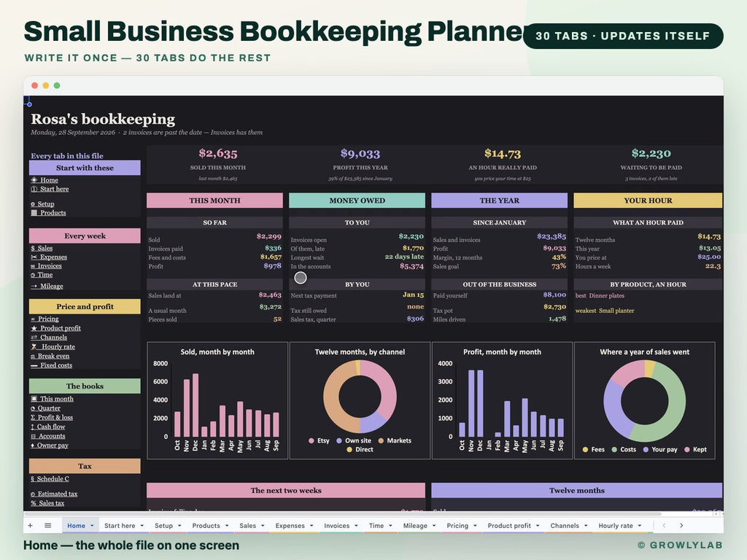The height and width of the screenshot is (560, 747).
Task: Click the 22 days late value
Action: [x=404, y=257]
